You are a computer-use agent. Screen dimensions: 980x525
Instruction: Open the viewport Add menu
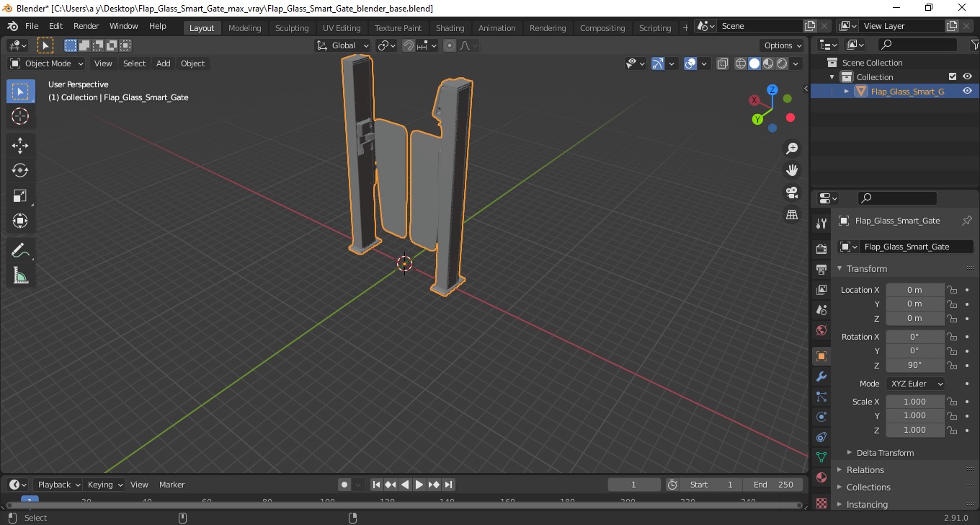coord(164,63)
